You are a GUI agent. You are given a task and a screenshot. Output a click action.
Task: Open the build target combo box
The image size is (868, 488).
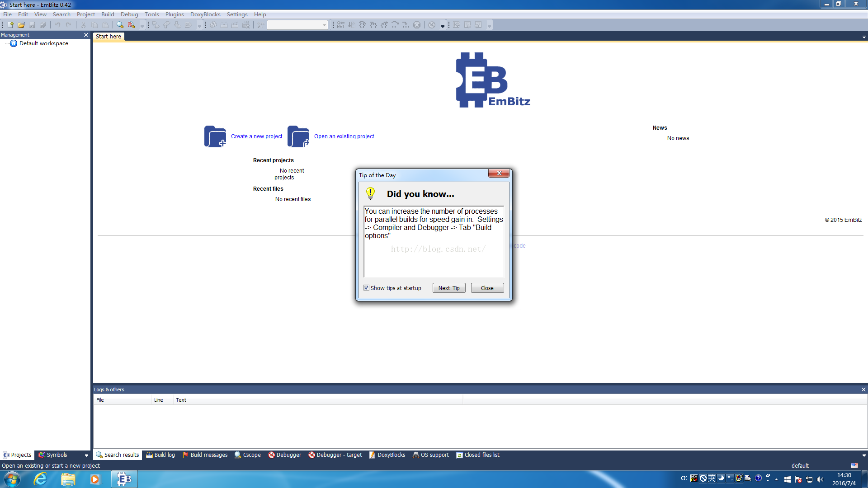click(297, 25)
